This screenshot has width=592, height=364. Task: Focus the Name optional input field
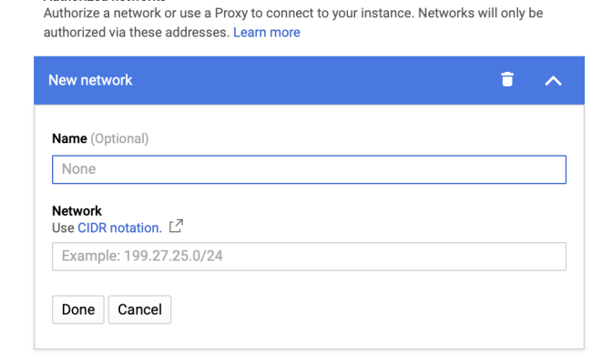point(309,169)
